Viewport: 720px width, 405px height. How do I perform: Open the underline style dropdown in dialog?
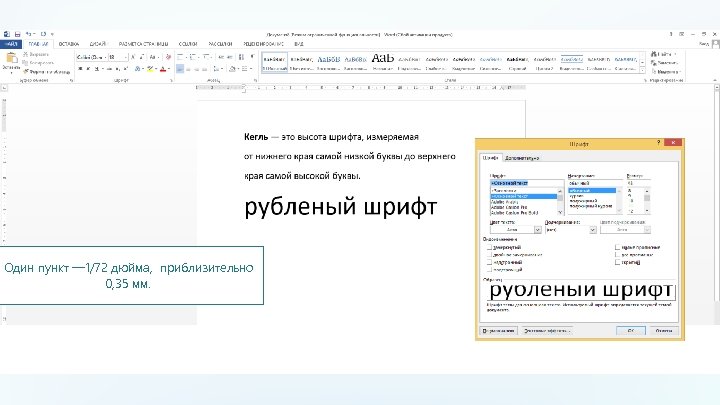tap(593, 230)
